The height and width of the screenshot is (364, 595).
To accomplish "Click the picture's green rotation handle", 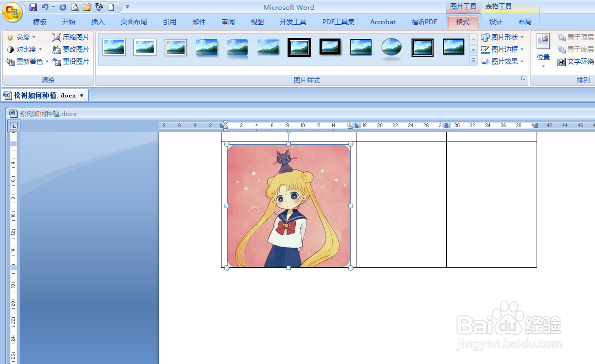I will click(288, 133).
